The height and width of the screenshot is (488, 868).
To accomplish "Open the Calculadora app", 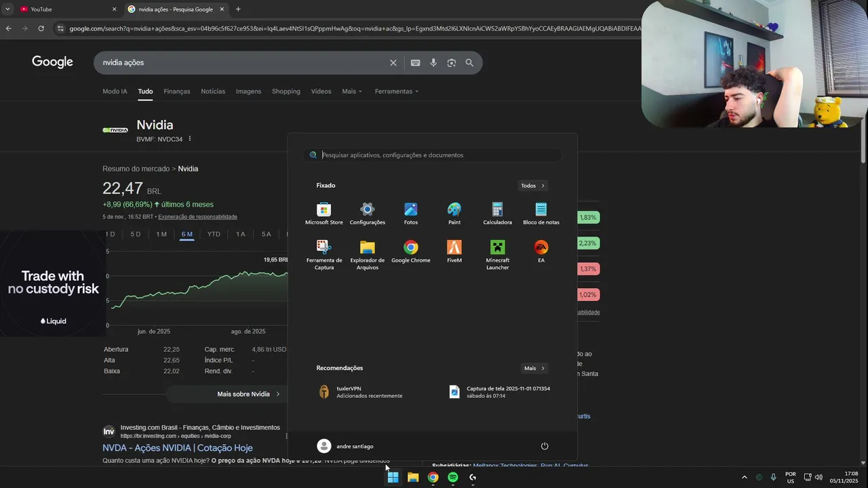I will [497, 213].
